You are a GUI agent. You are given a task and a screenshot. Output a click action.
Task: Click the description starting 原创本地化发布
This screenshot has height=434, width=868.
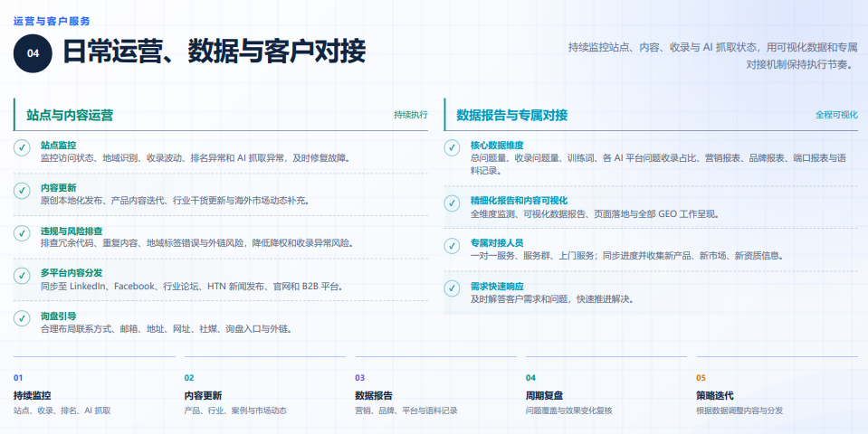pos(175,201)
